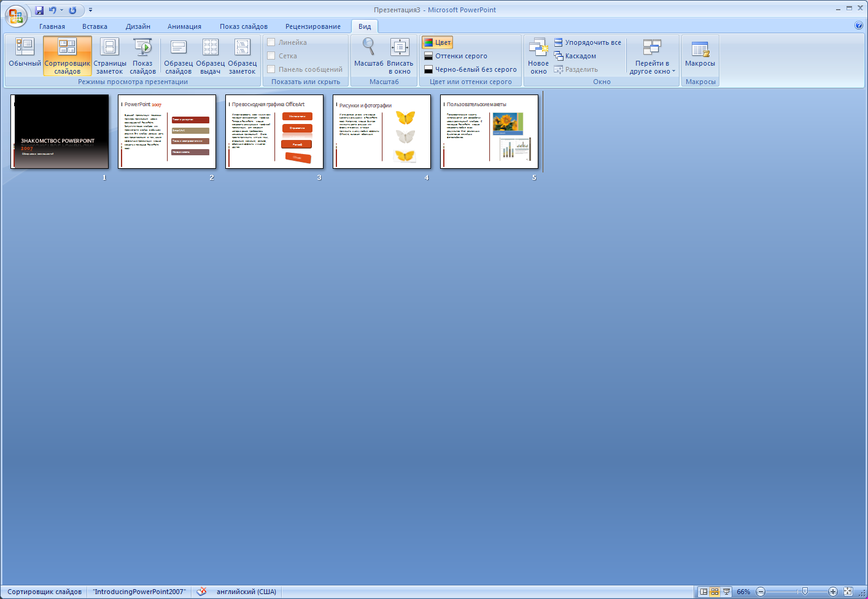Select slide 5 Пользовательские макеты thumbnail
The width and height of the screenshot is (868, 599).
coord(489,131)
